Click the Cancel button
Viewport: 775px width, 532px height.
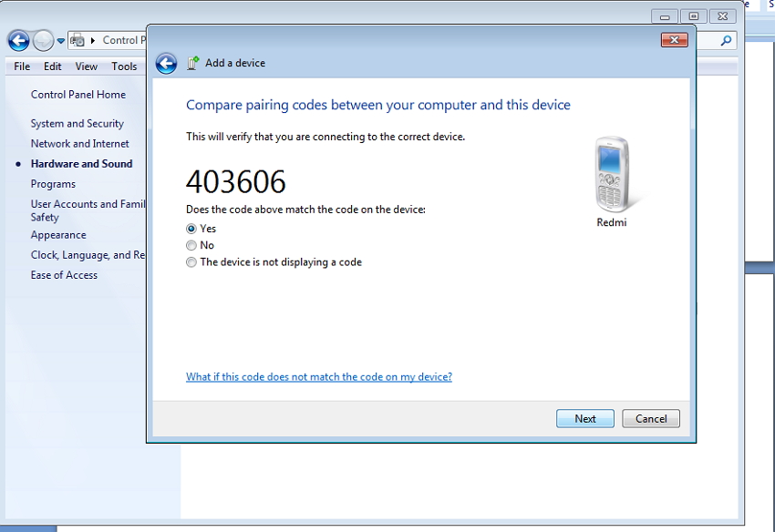651,419
